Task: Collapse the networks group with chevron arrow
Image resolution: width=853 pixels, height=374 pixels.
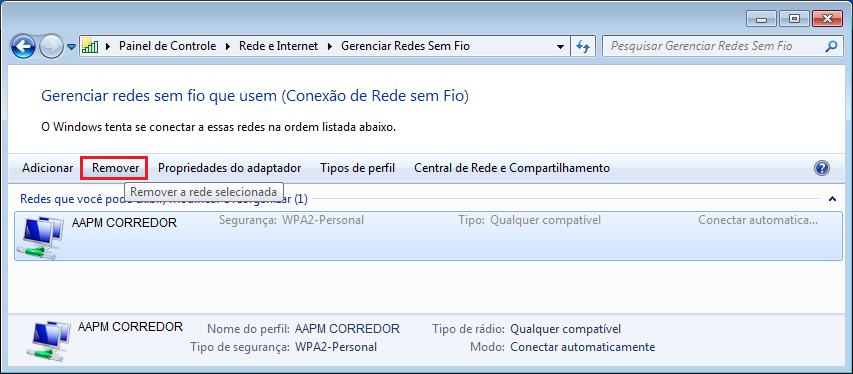Action: [x=832, y=199]
